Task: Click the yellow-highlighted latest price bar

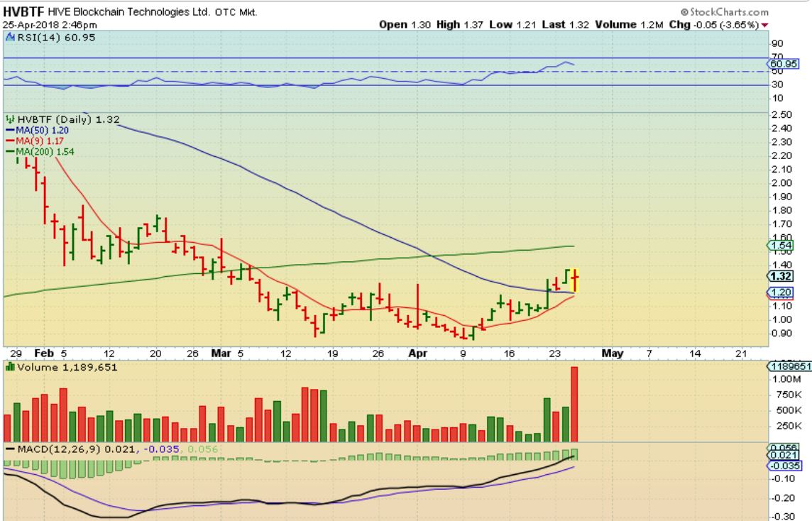Action: click(574, 280)
